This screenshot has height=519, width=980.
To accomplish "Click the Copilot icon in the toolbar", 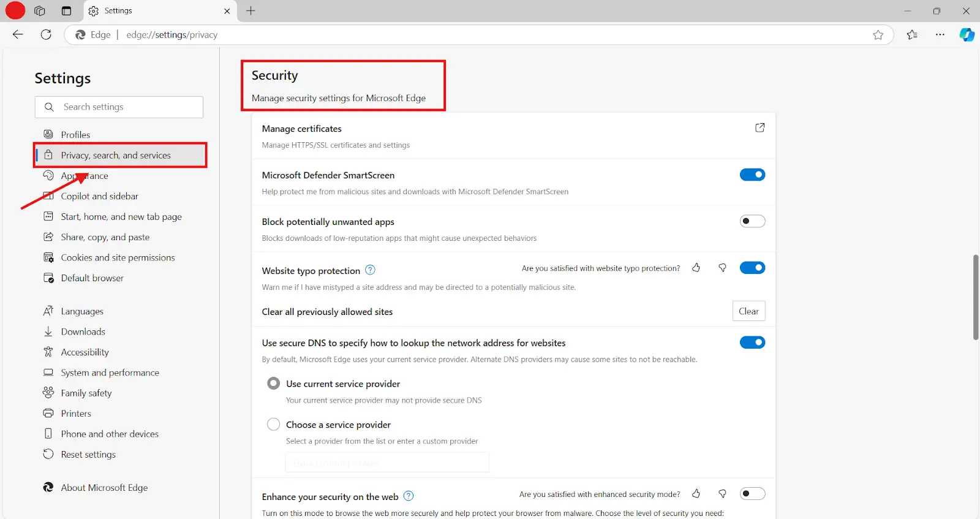I will [967, 35].
